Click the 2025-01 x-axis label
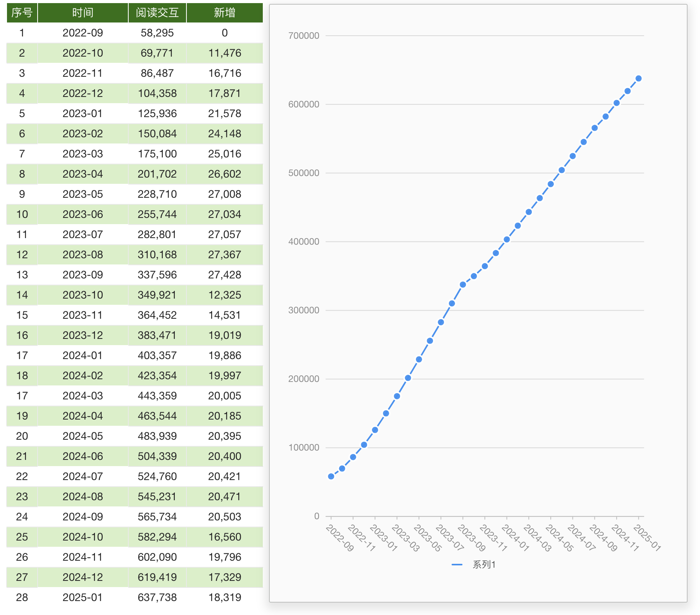The image size is (700, 615). [x=647, y=538]
